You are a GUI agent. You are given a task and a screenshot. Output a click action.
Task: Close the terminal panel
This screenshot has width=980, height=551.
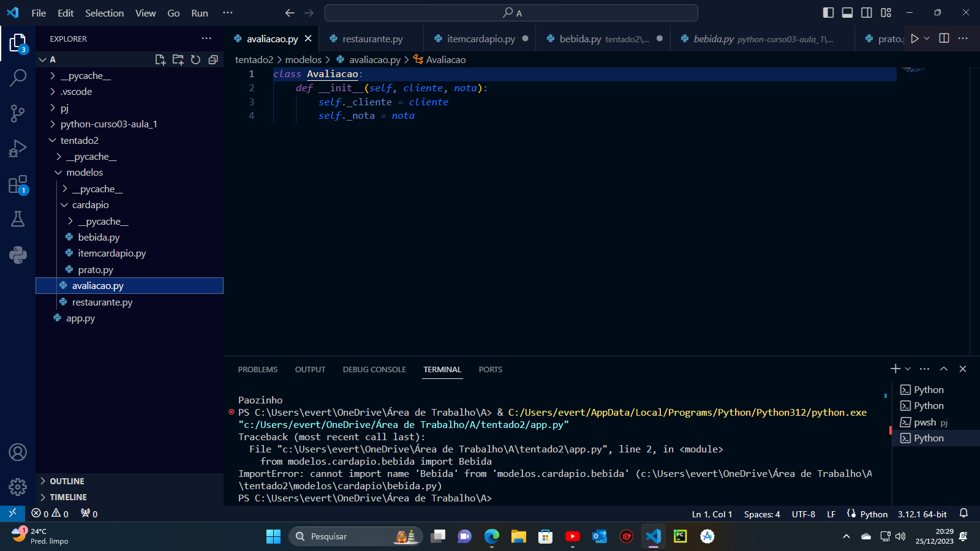click(963, 369)
